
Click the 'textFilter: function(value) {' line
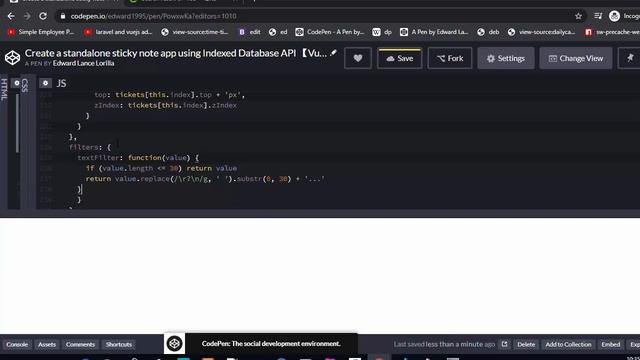click(x=138, y=158)
